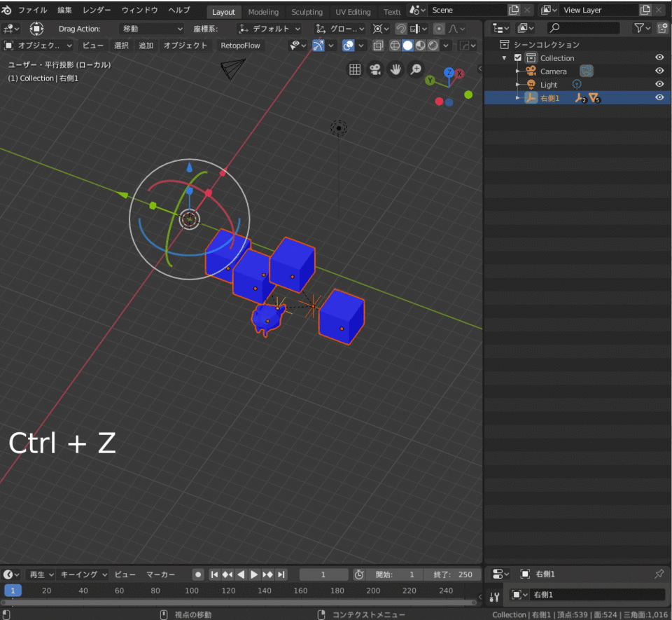Viewport: 672px width, 620px height.
Task: Open the レンダー menu
Action: [x=96, y=11]
